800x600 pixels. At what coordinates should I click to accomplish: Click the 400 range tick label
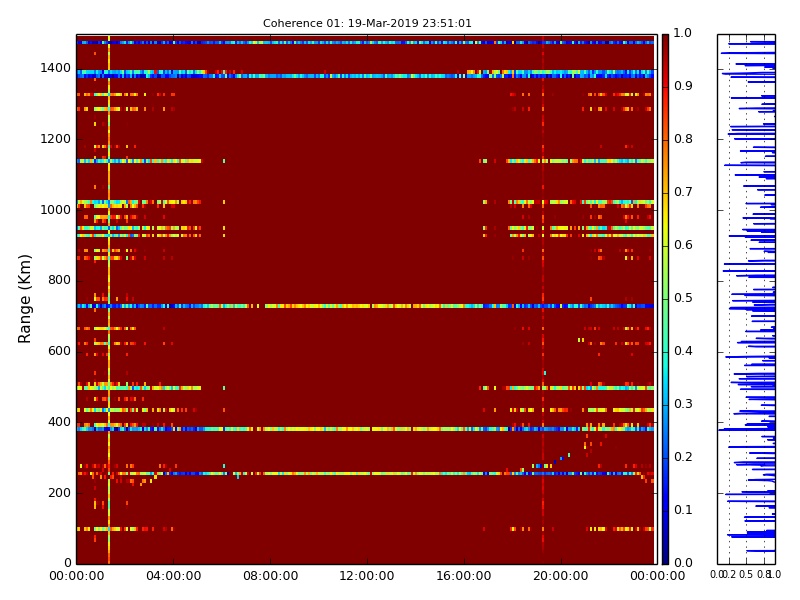pyautogui.click(x=59, y=422)
